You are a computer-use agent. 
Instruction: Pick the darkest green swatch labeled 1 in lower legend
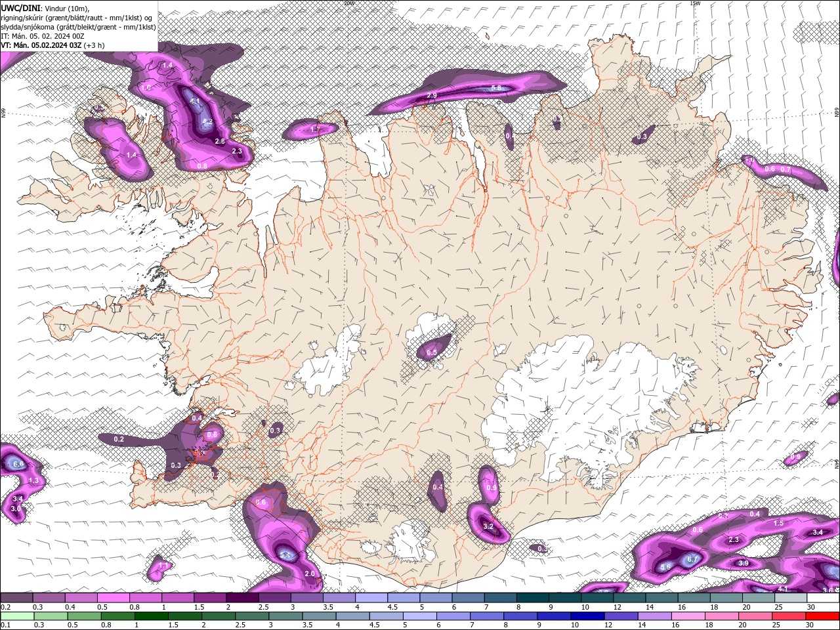(152, 616)
